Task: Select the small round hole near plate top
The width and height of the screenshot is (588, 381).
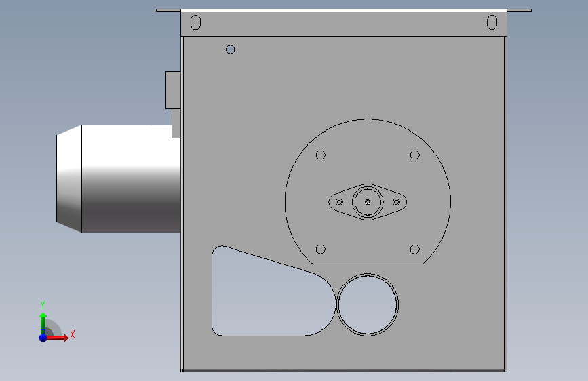Action: tap(231, 49)
